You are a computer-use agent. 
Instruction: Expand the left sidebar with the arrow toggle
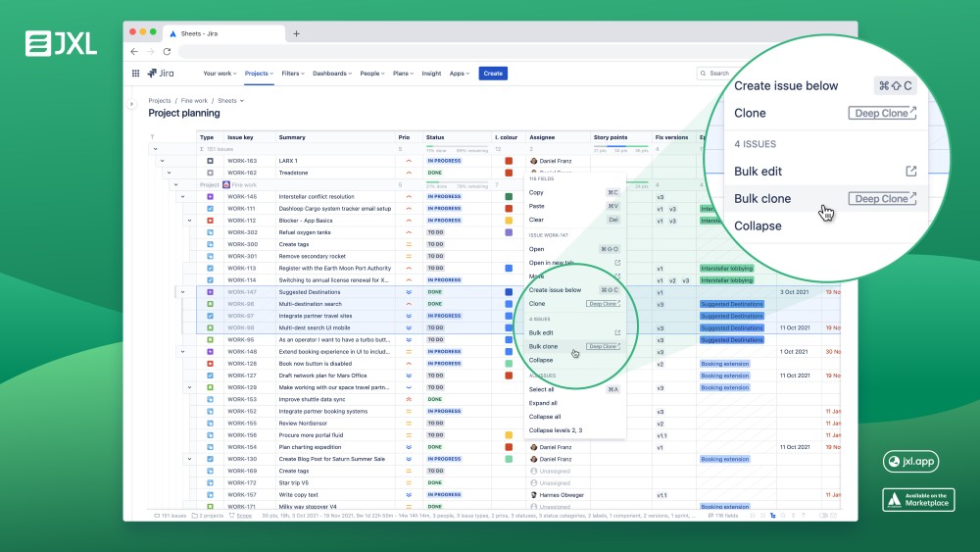[x=131, y=104]
